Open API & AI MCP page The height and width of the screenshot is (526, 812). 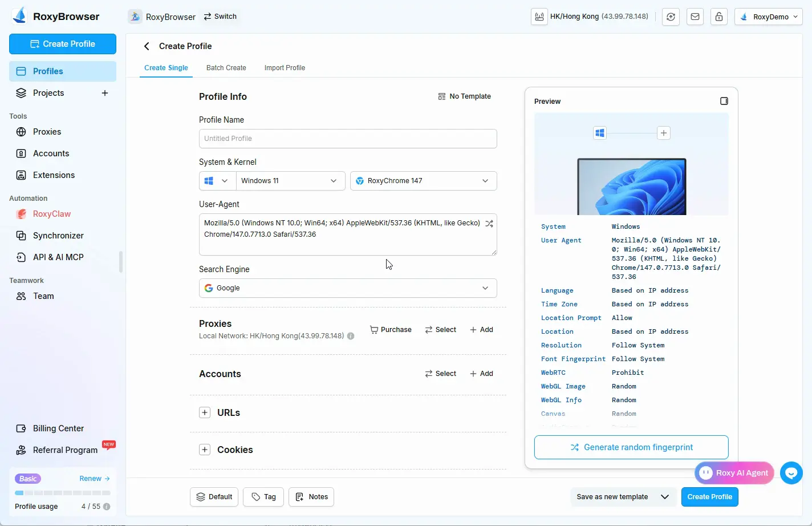pyautogui.click(x=63, y=257)
